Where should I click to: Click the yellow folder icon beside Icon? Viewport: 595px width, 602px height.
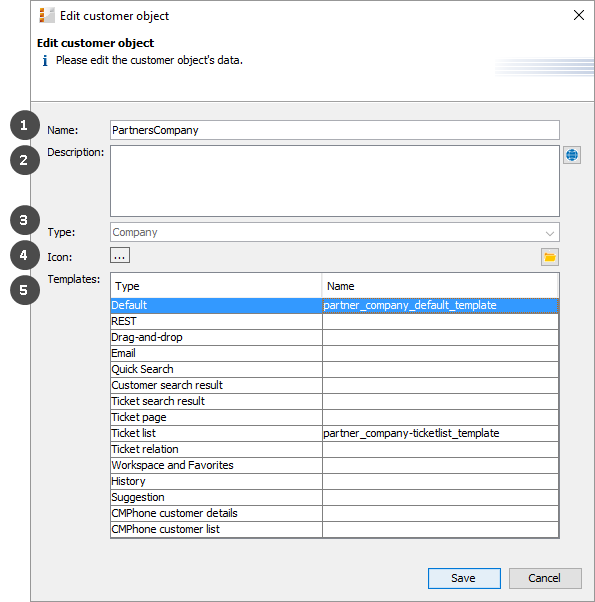click(x=550, y=257)
